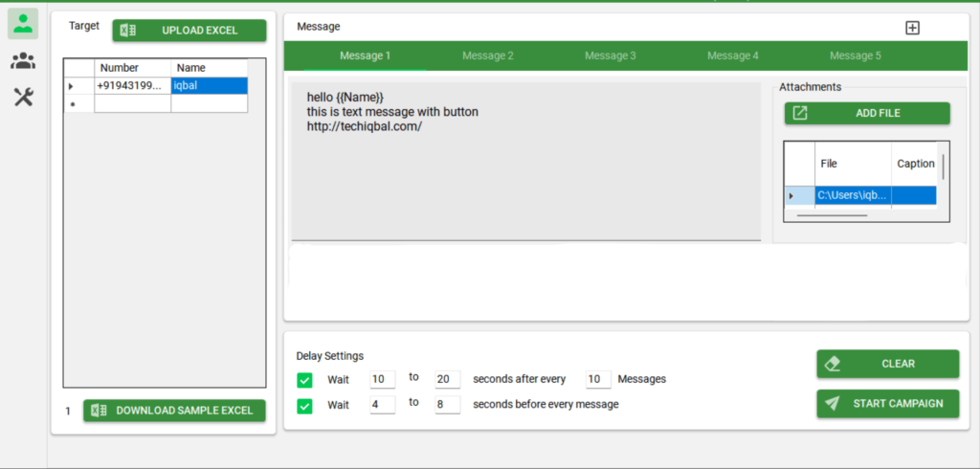Click the eraser icon on Clear button
This screenshot has width=980, height=469.
click(x=832, y=364)
